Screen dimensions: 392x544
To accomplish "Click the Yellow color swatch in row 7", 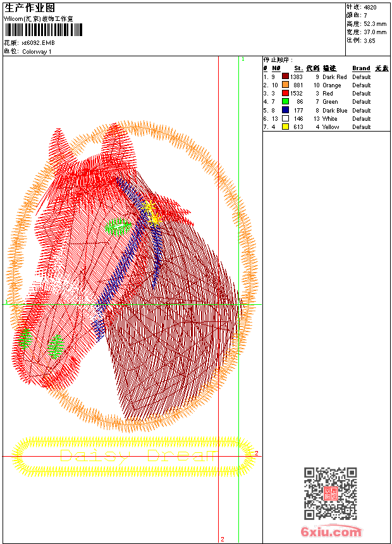I will point(285,127).
